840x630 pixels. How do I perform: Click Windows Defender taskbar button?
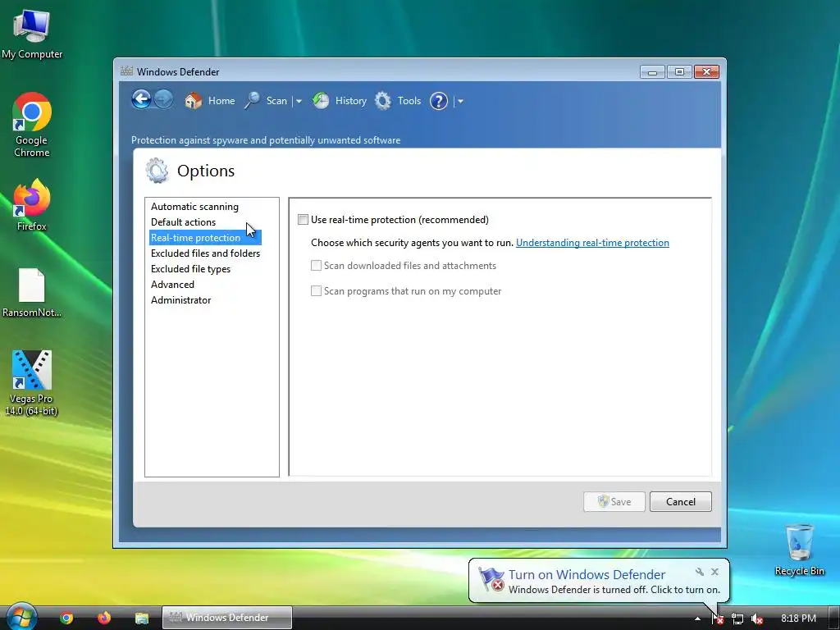pos(227,618)
